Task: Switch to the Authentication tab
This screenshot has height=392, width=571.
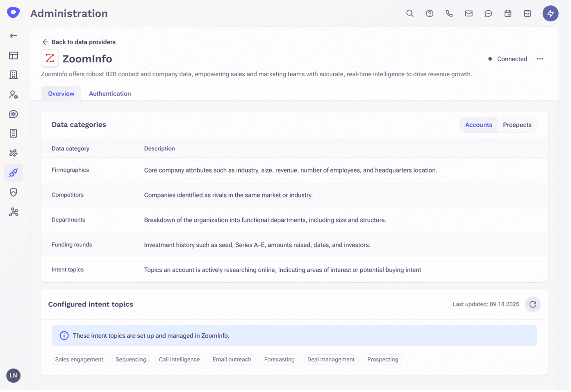Action: (x=109, y=93)
